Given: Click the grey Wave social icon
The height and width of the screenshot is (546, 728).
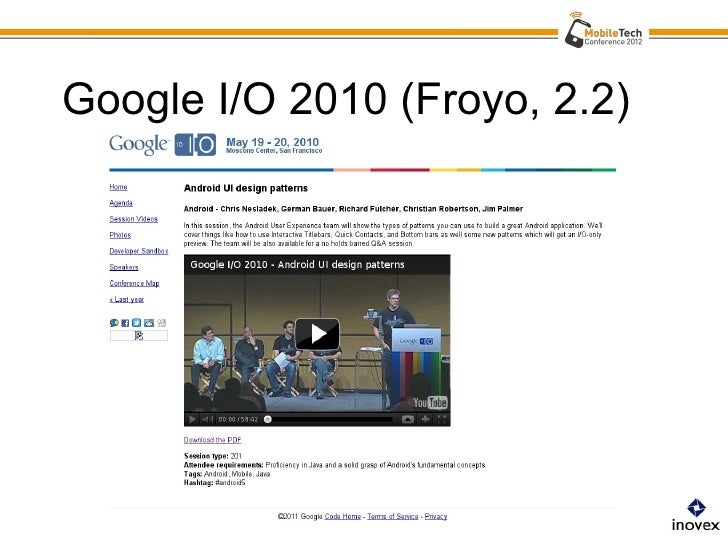Looking at the screenshot, I should click(x=162, y=323).
